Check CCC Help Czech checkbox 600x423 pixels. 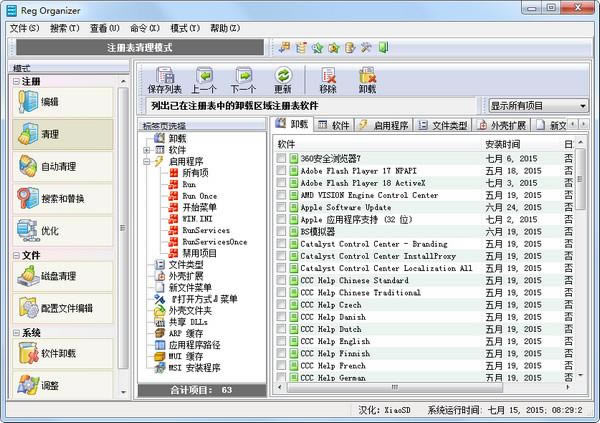click(281, 305)
